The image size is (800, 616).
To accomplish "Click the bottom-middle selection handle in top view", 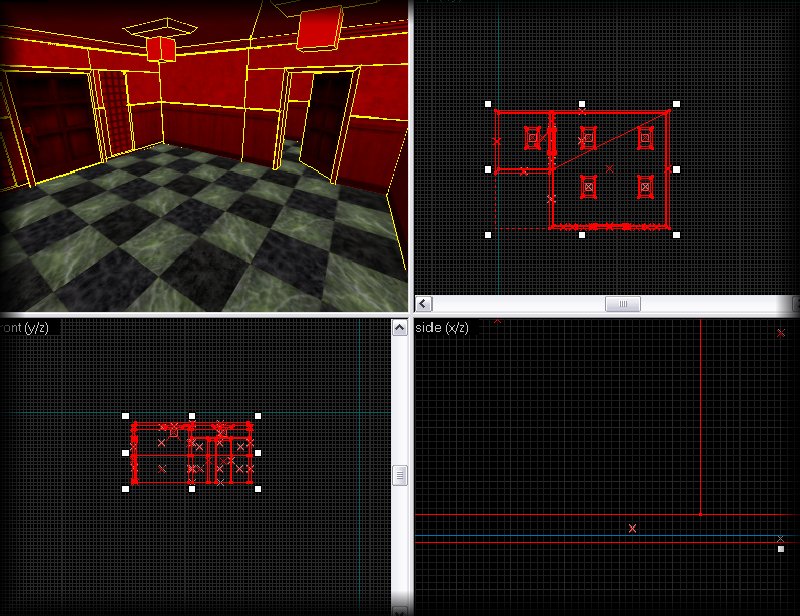I will (582, 235).
